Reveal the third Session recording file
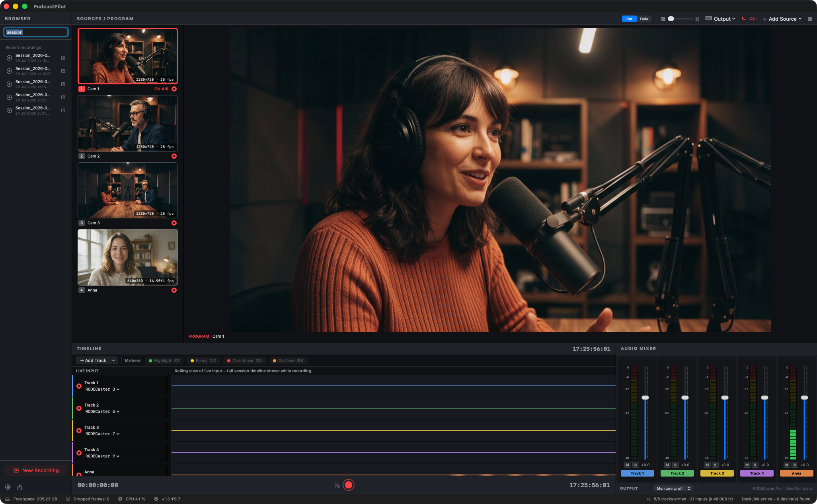The width and height of the screenshot is (817, 504). click(x=63, y=84)
